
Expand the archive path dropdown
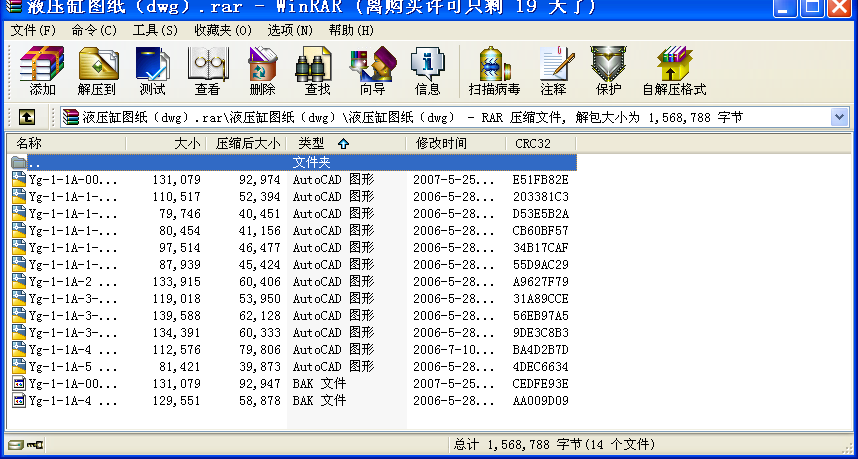[839, 117]
